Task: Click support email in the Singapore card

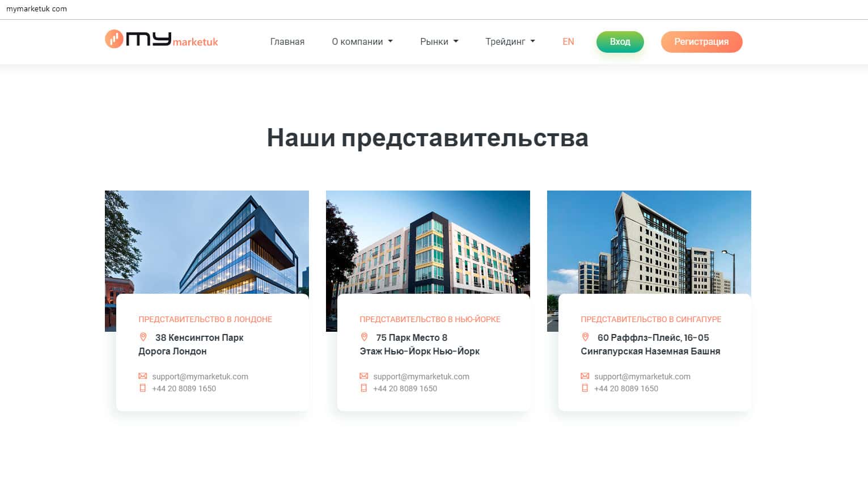Action: tap(642, 377)
